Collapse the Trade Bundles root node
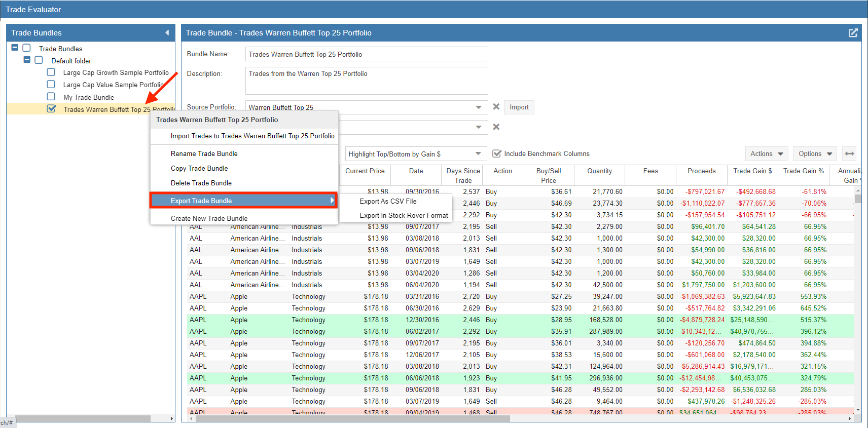The width and height of the screenshot is (868, 428). 15,48
